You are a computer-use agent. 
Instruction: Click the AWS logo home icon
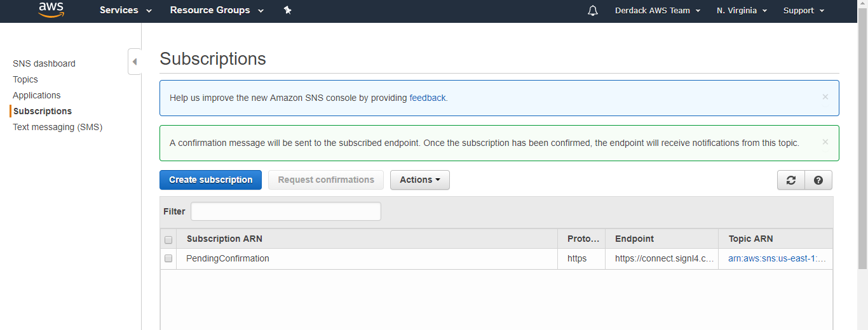[x=51, y=10]
